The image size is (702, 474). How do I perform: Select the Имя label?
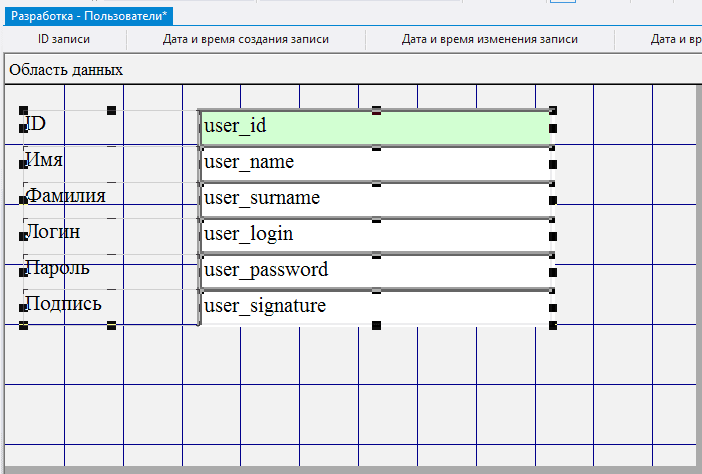(46, 160)
